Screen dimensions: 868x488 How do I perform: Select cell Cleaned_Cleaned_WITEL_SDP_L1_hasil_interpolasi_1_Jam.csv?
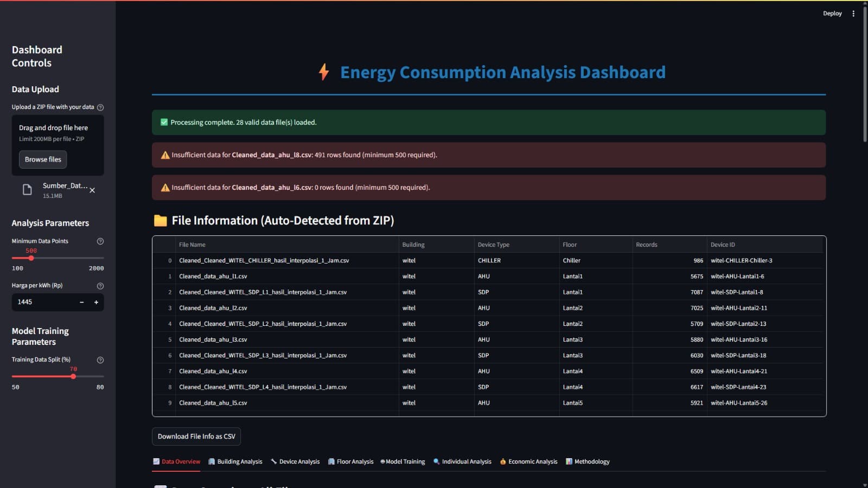[x=286, y=292]
